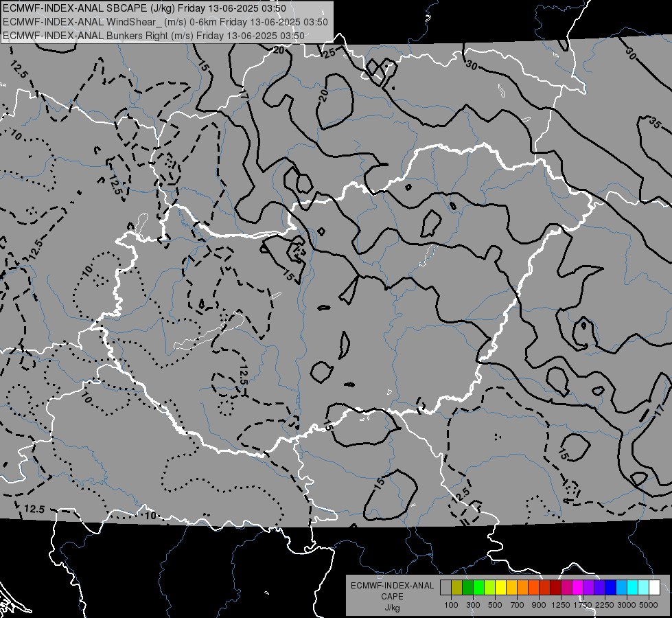Click the contour label 35 on map

click(654, 123)
